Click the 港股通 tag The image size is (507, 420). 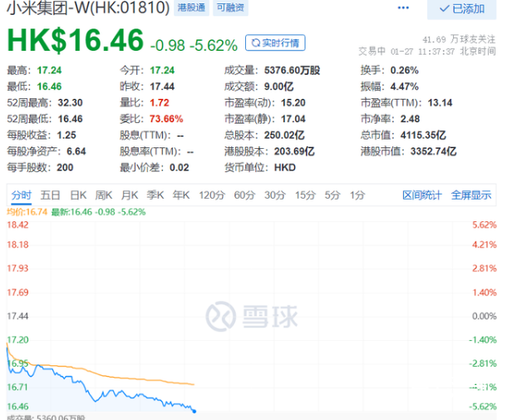pos(191,7)
